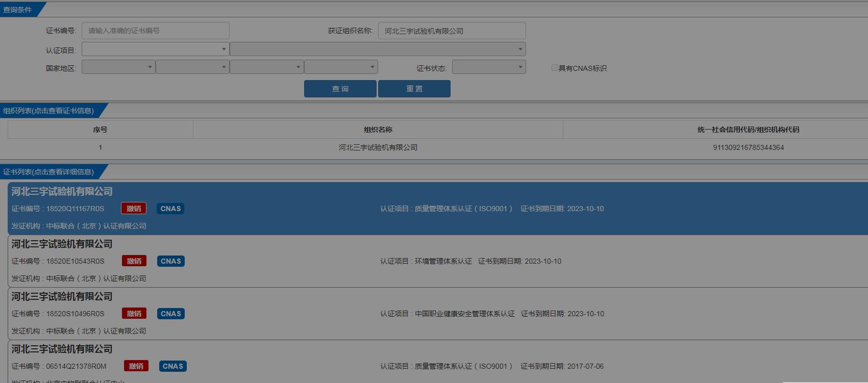Click CNAS badge for certificate 18520E10543R0S
The width and height of the screenshot is (868, 383).
click(171, 261)
